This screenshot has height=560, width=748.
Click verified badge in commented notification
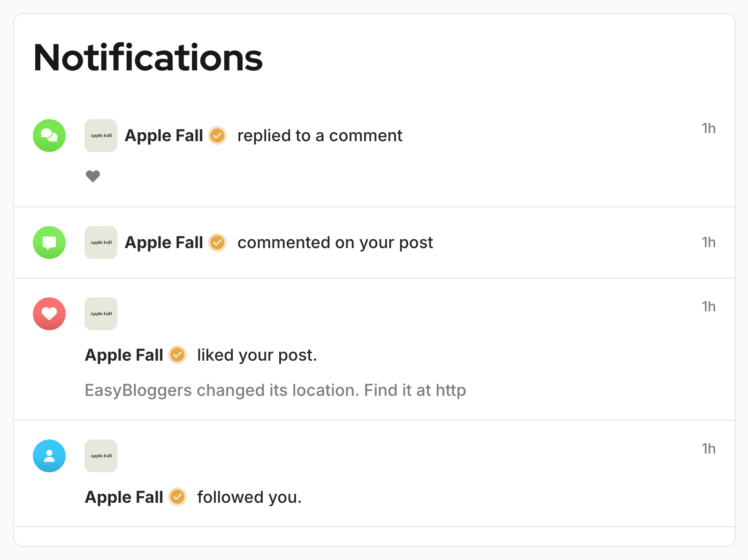pyautogui.click(x=217, y=242)
